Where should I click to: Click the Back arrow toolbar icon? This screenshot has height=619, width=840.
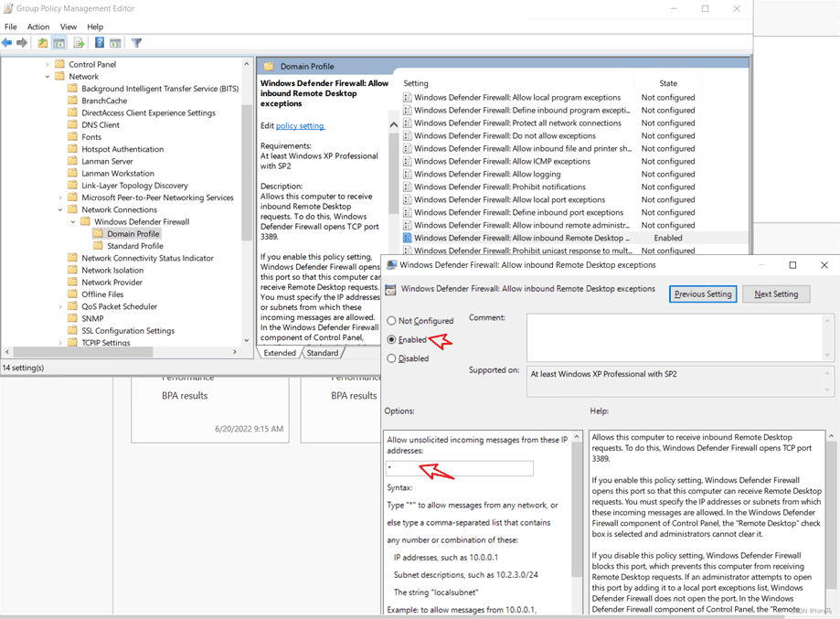pos(7,43)
